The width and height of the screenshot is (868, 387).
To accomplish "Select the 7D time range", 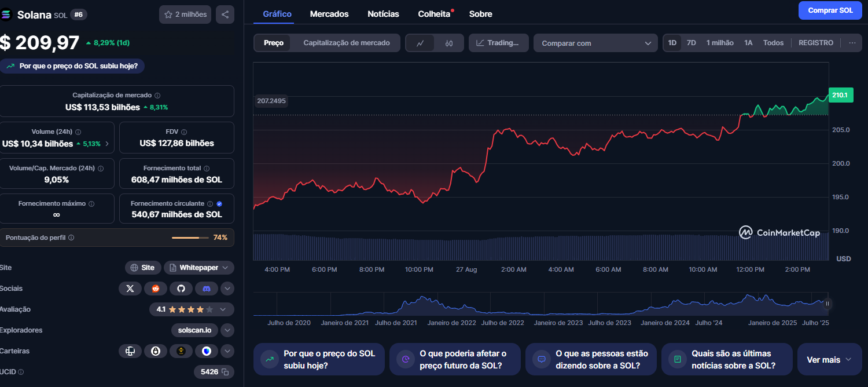I will [692, 43].
